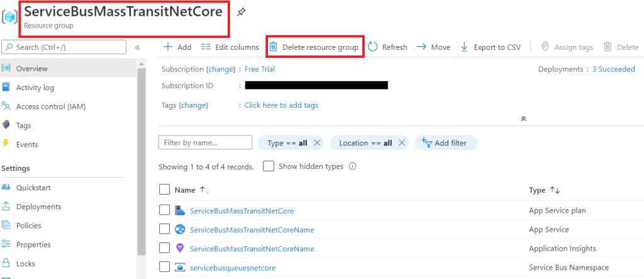Image resolution: width=644 pixels, height=279 pixels.
Task: Click the Show hidden types info icon
Action: [x=353, y=167]
